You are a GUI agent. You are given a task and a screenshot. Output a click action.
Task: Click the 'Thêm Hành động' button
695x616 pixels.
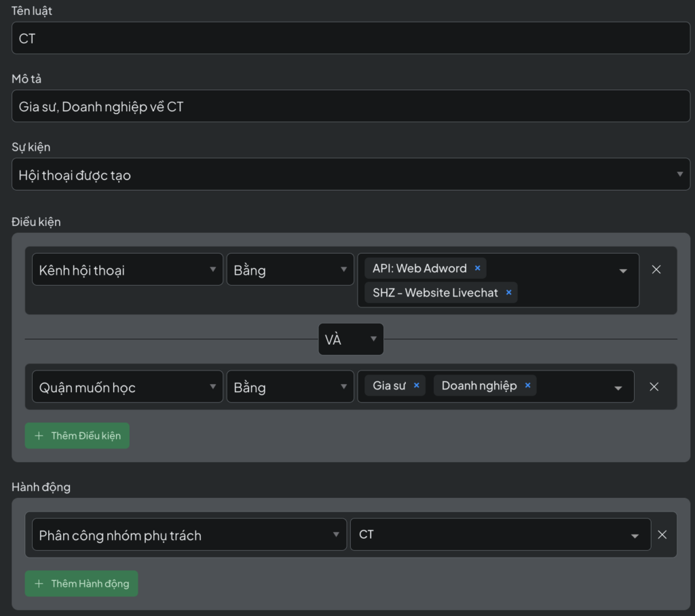81,583
